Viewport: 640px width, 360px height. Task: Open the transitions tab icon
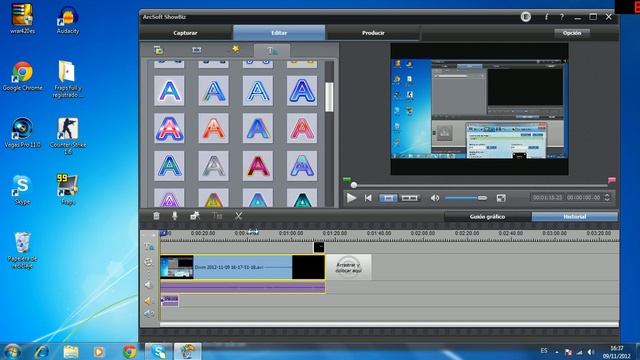click(197, 50)
